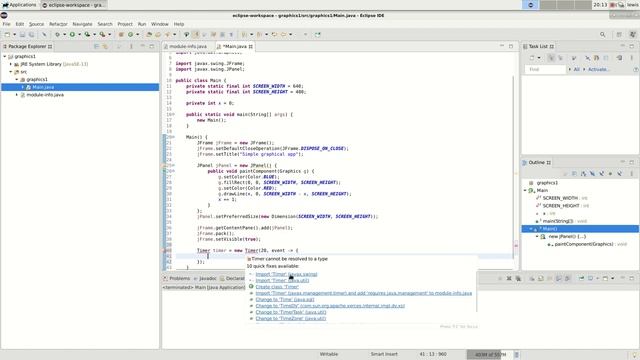
Task: Click the green Run toolbar icon
Action: click(72, 35)
